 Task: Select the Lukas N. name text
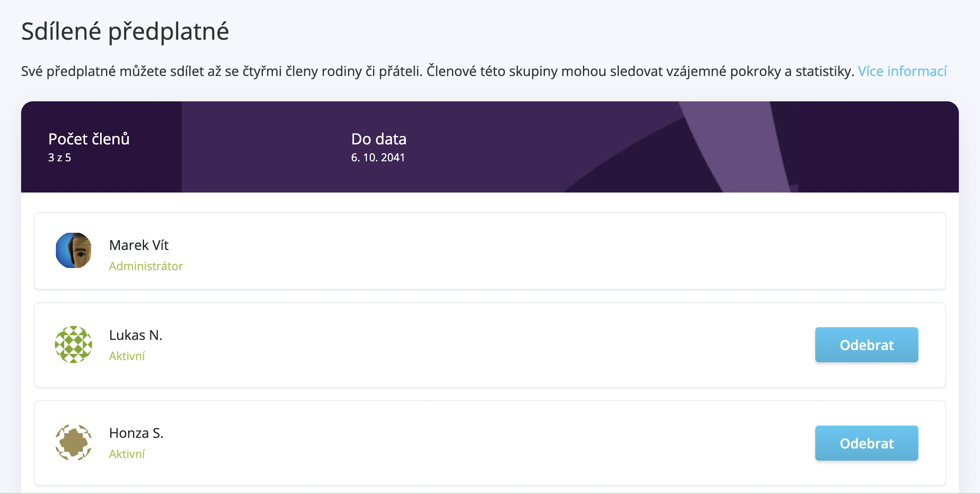[x=136, y=335]
